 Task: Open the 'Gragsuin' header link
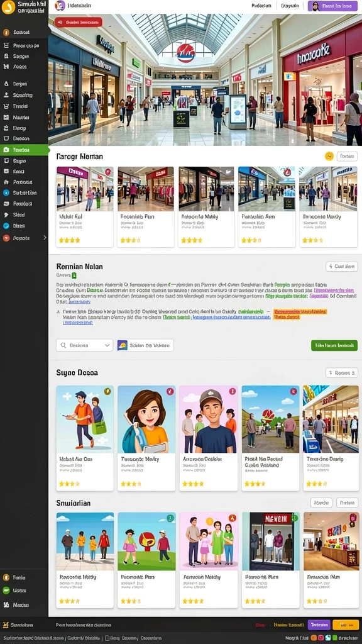tap(290, 6)
